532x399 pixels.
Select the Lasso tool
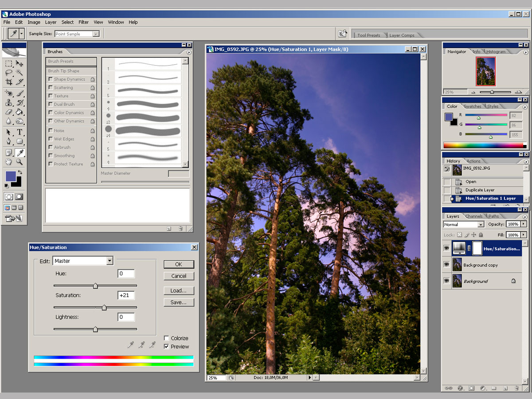9,72
